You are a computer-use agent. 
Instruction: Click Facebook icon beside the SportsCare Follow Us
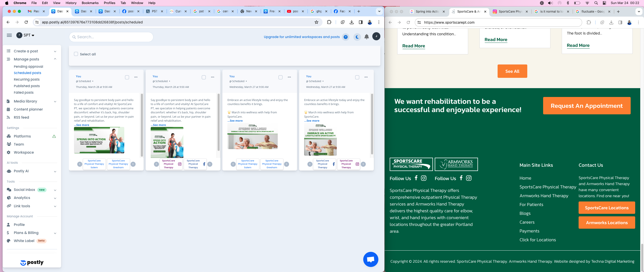click(416, 178)
